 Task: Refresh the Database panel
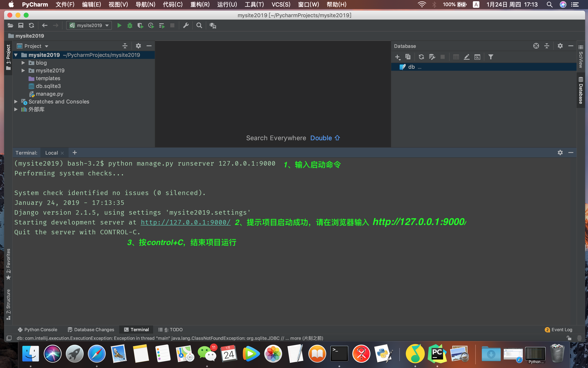click(x=421, y=57)
